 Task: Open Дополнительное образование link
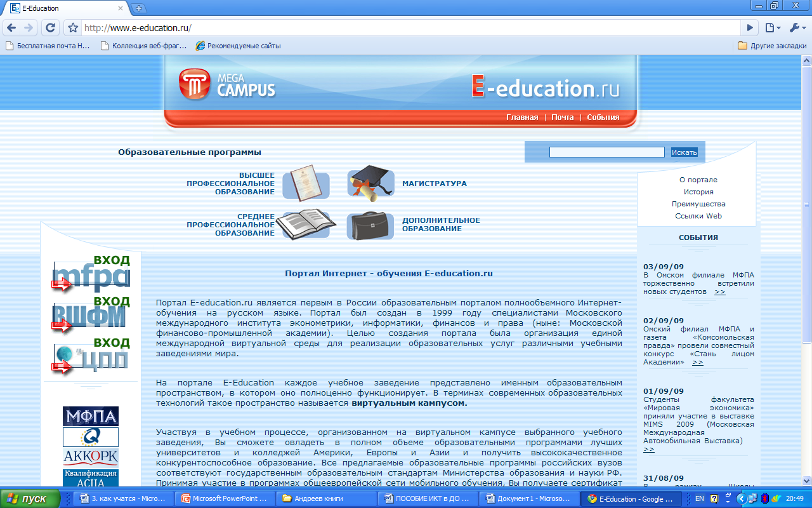click(x=441, y=225)
